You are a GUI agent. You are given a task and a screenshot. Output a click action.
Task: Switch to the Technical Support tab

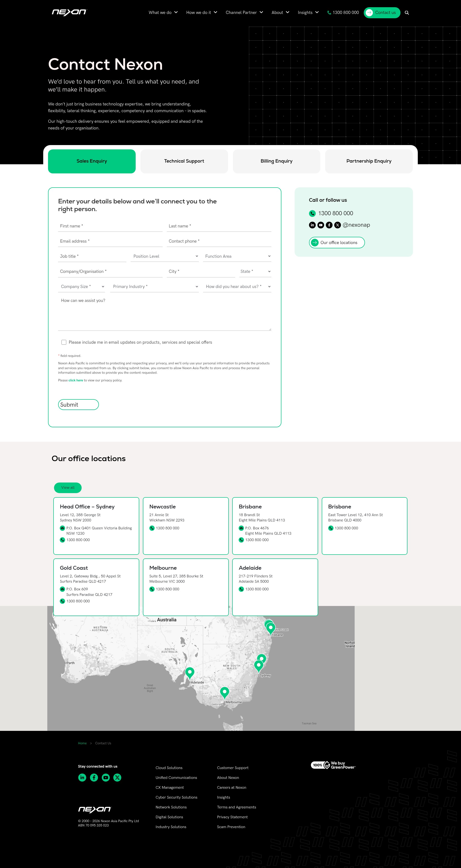pos(184,161)
